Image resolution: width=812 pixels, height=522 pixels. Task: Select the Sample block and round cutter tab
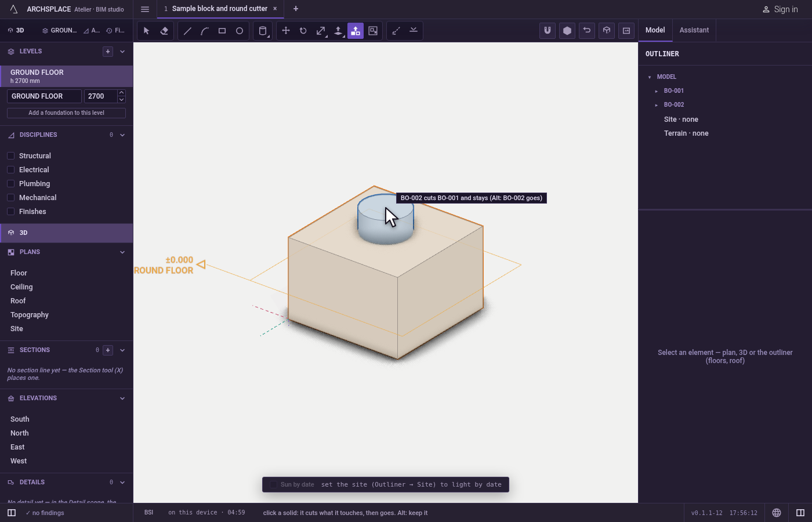220,9
